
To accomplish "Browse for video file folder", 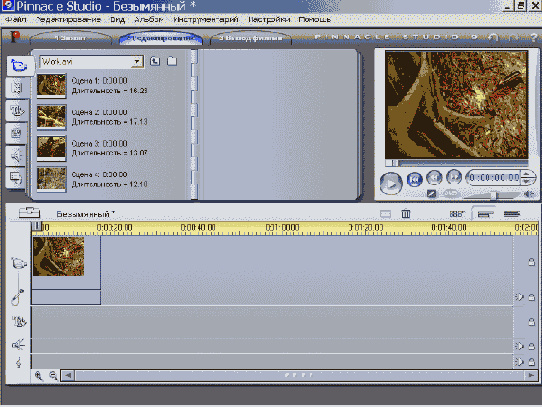I will click(x=172, y=62).
